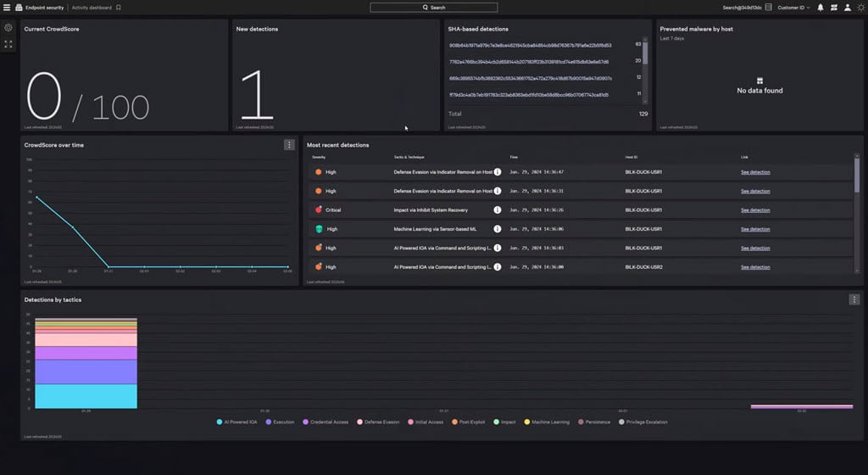Viewport: 868px width, 475px height.
Task: Open CrowdScore over time options menu
Action: (289, 145)
